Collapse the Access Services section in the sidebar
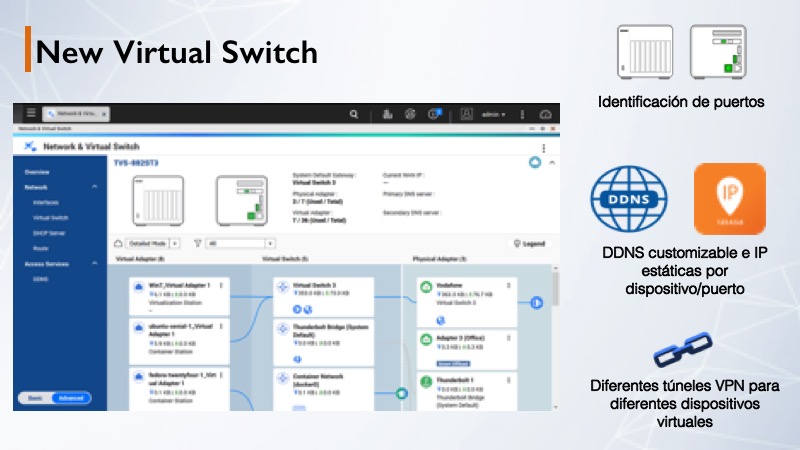The width and height of the screenshot is (800, 450). coord(94,264)
